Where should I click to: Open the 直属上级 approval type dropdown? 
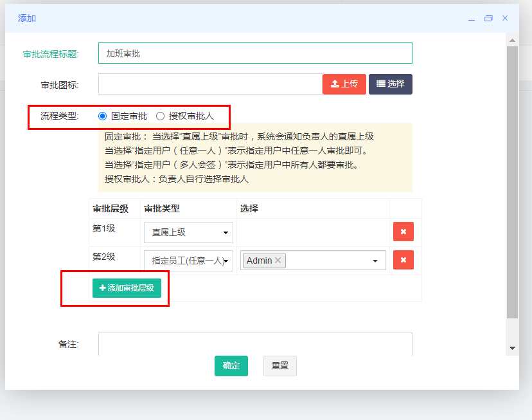[188, 232]
